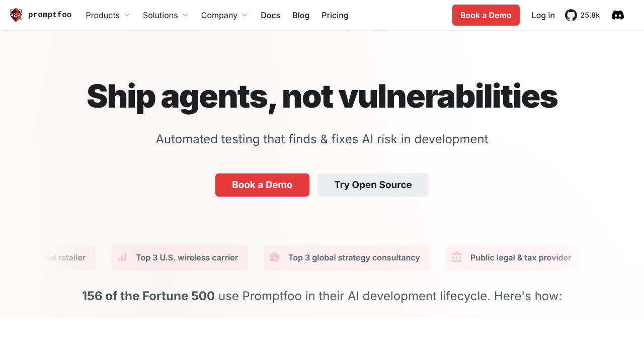Click the "156 of the Fortune 500" text

148,296
